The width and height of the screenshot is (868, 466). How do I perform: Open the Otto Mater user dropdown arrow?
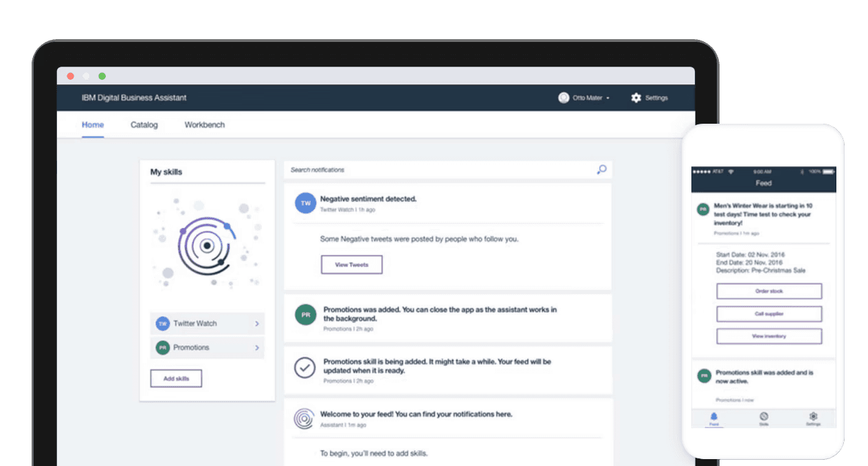tap(608, 98)
